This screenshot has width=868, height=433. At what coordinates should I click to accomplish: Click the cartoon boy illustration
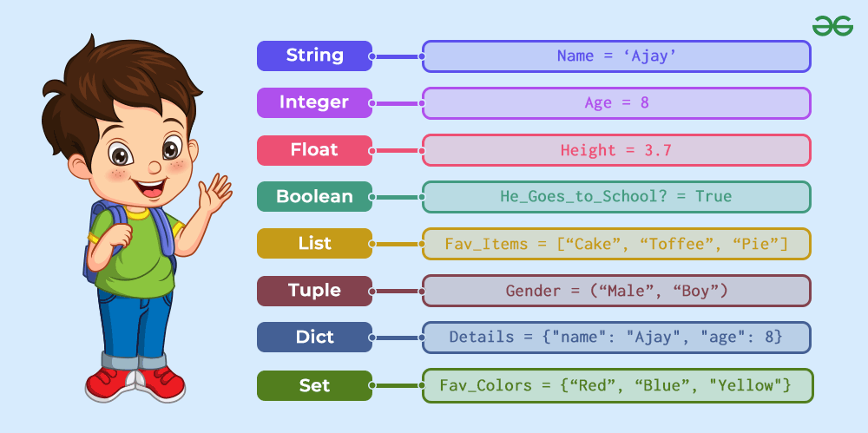136,219
